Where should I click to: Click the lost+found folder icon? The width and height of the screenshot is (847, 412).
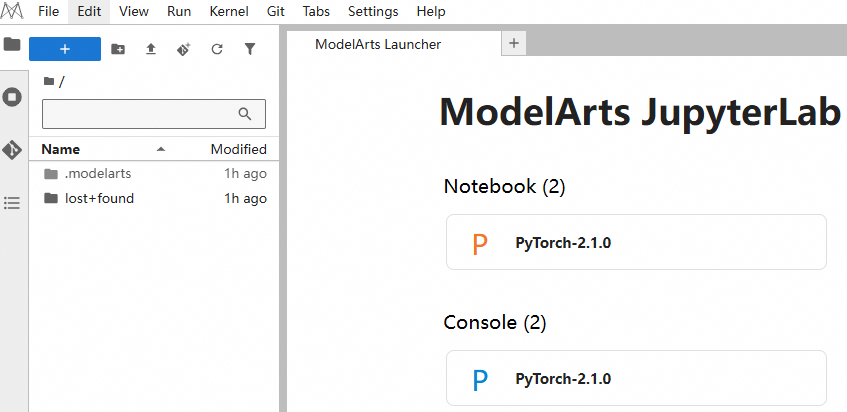[x=51, y=198]
